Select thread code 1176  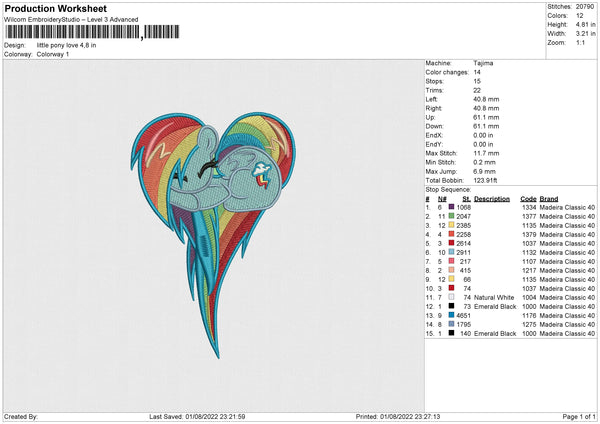click(529, 315)
